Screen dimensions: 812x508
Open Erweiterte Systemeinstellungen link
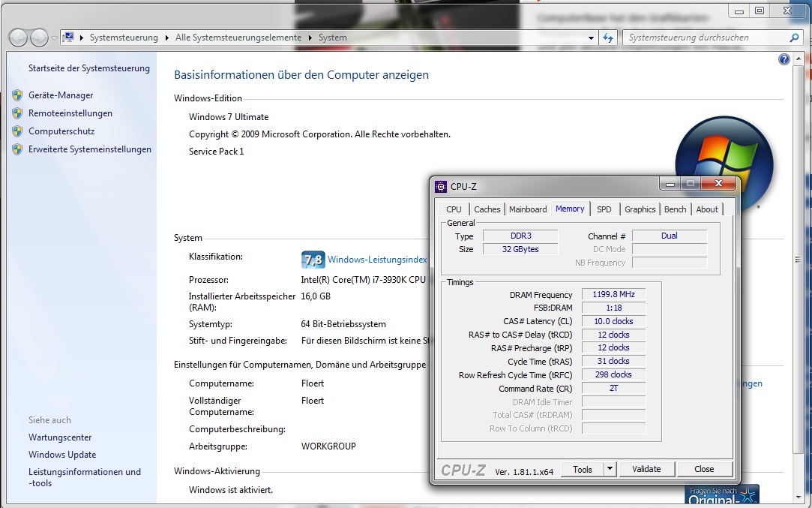89,149
